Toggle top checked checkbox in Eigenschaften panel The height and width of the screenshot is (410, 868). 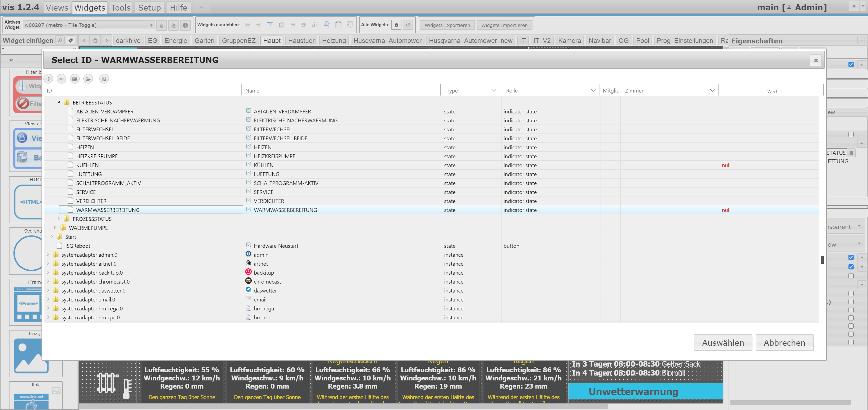pyautogui.click(x=851, y=64)
